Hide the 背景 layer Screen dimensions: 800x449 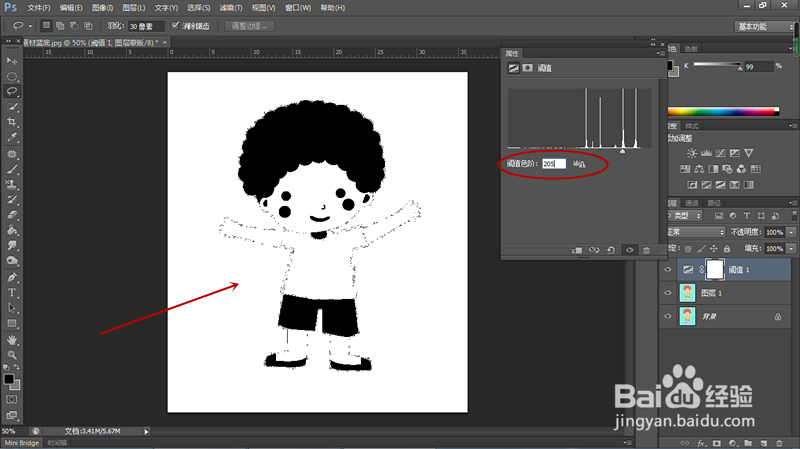(x=668, y=316)
